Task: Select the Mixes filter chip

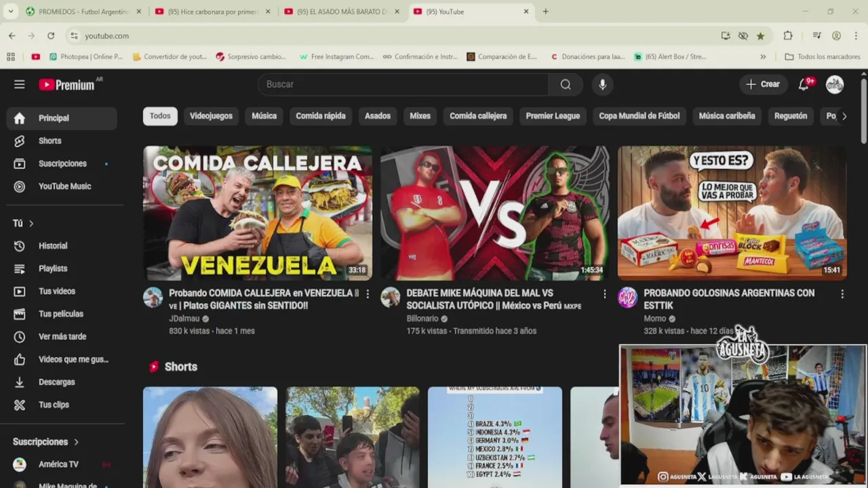Action: (420, 116)
